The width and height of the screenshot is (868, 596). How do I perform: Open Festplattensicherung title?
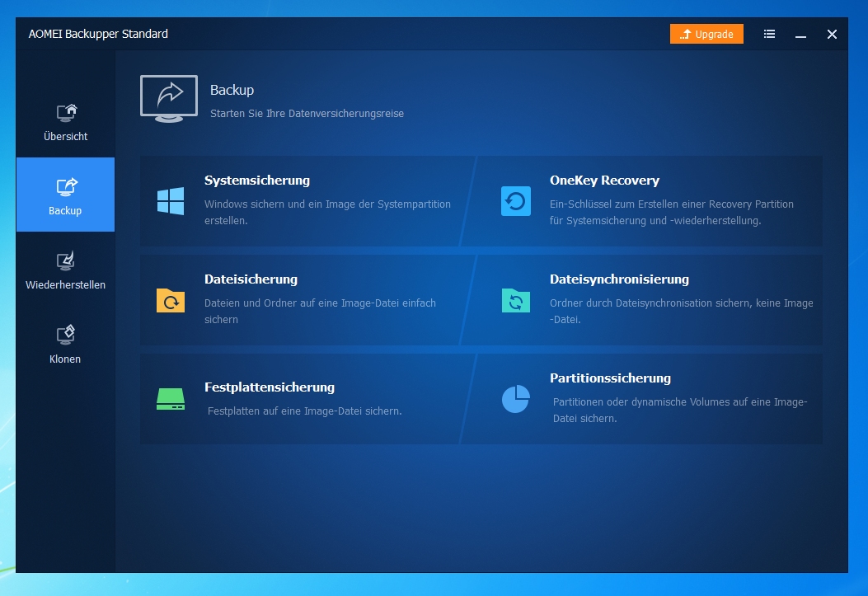tap(270, 387)
